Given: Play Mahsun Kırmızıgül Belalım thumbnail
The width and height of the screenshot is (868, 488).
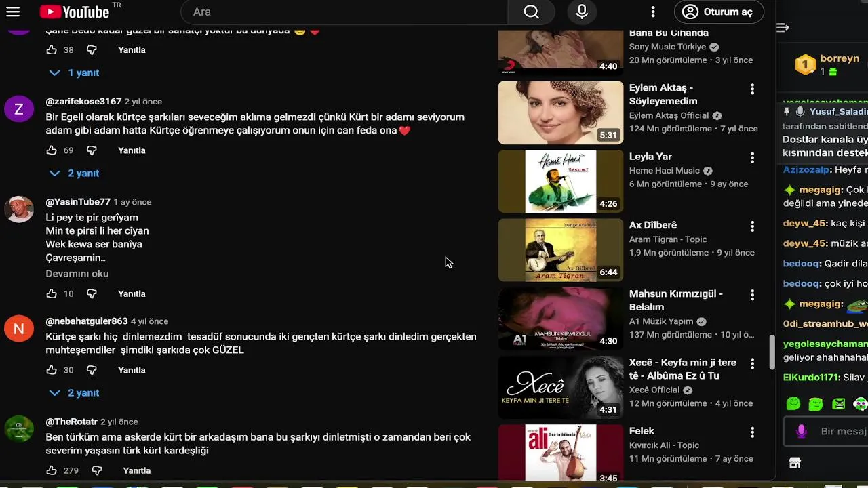Looking at the screenshot, I should (561, 319).
